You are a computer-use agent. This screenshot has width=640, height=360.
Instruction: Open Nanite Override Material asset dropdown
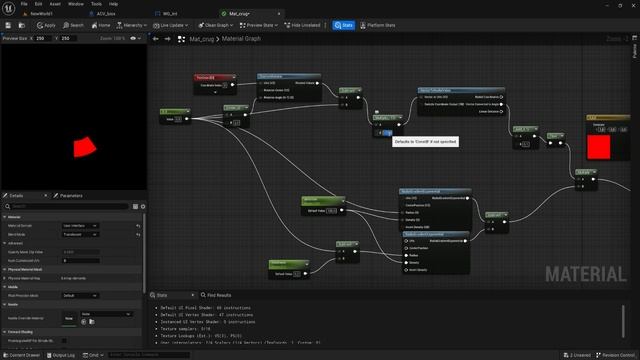pos(106,314)
